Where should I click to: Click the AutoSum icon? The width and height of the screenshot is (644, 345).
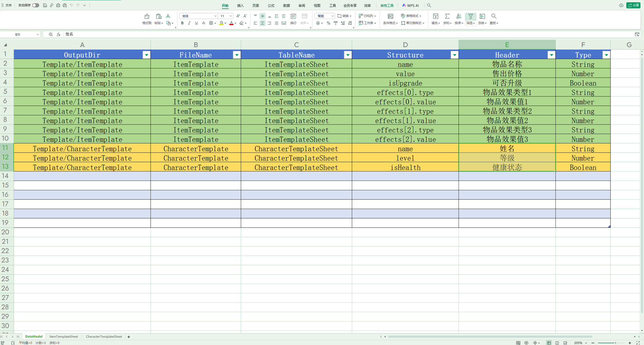point(447,16)
